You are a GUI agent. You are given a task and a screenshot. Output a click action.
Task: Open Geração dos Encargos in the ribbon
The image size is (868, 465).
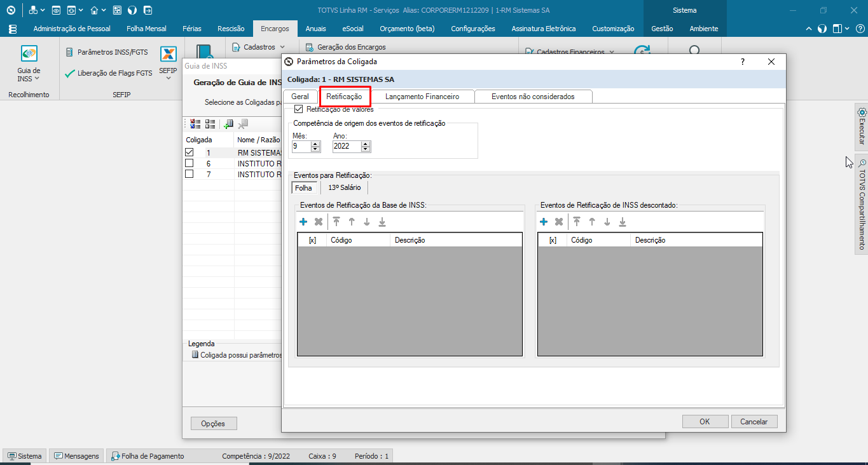[x=346, y=47]
